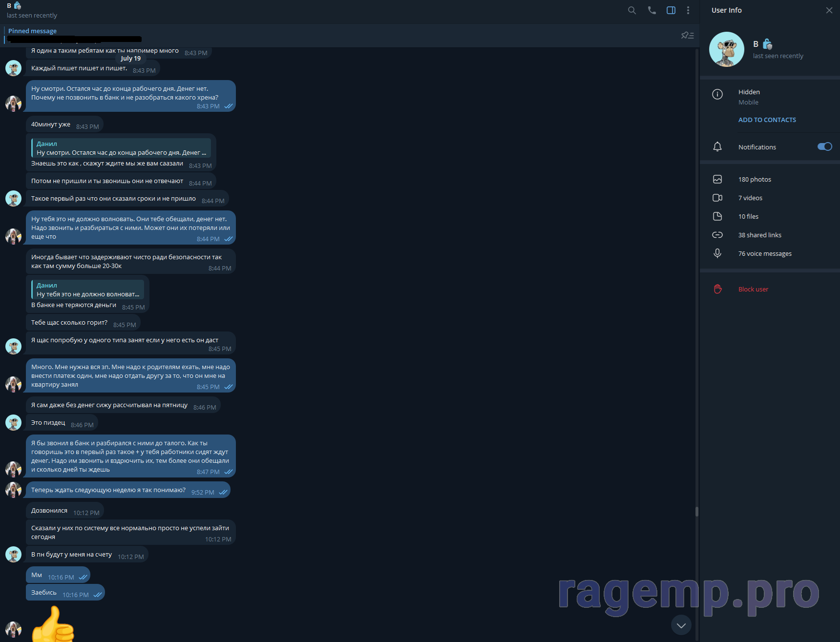
Task: Click ADD TO CONTACTS link
Action: click(x=767, y=120)
